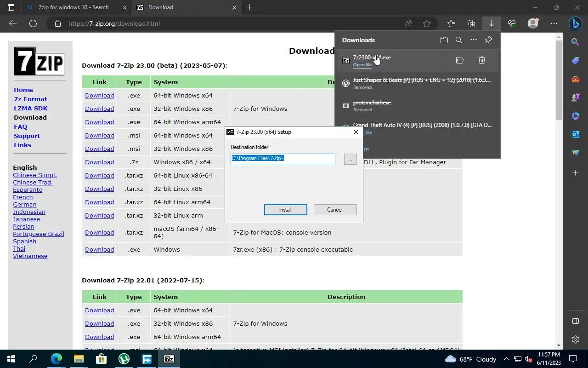Screen dimensions: 588x368
Task: Open the FAQ link
Action: 21,126
